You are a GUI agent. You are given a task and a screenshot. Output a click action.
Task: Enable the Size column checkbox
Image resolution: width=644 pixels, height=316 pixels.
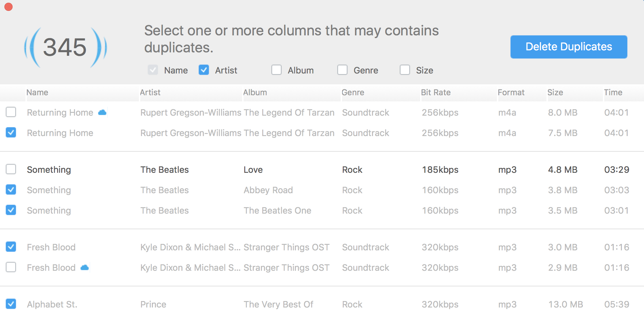click(x=405, y=70)
